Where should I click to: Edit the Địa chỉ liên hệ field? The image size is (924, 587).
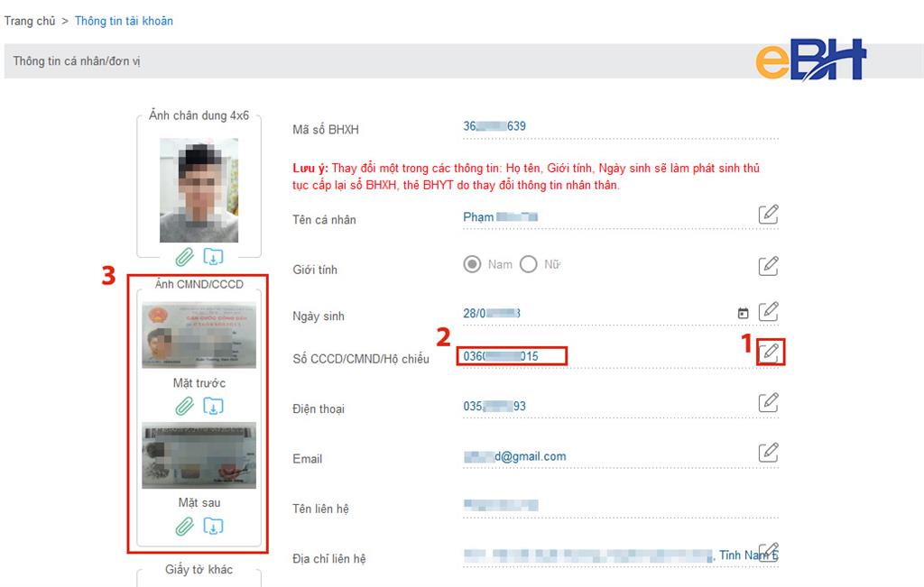767,551
